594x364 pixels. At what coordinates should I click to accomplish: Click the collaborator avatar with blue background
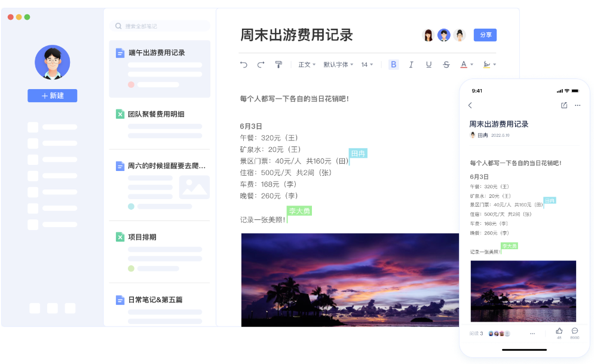[444, 35]
